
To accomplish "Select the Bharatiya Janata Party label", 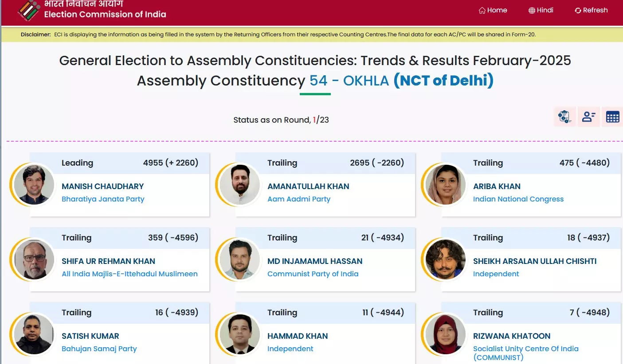I will [x=103, y=199].
